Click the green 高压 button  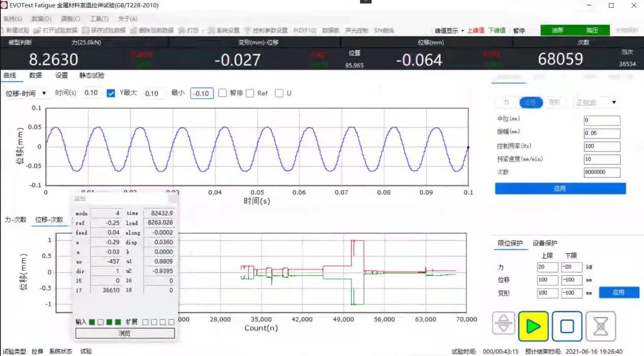click(592, 31)
